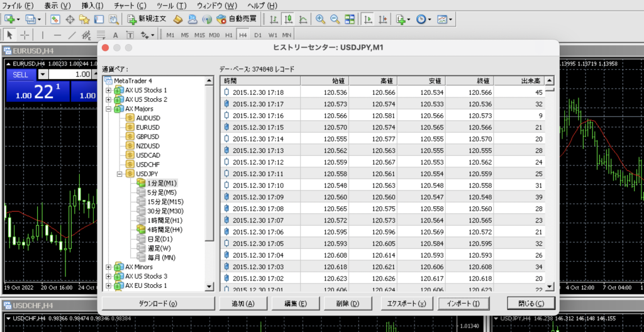Viewport: 644px width, 332px height.
Task: Collapse the USDJPY tree node
Action: (x=119, y=174)
